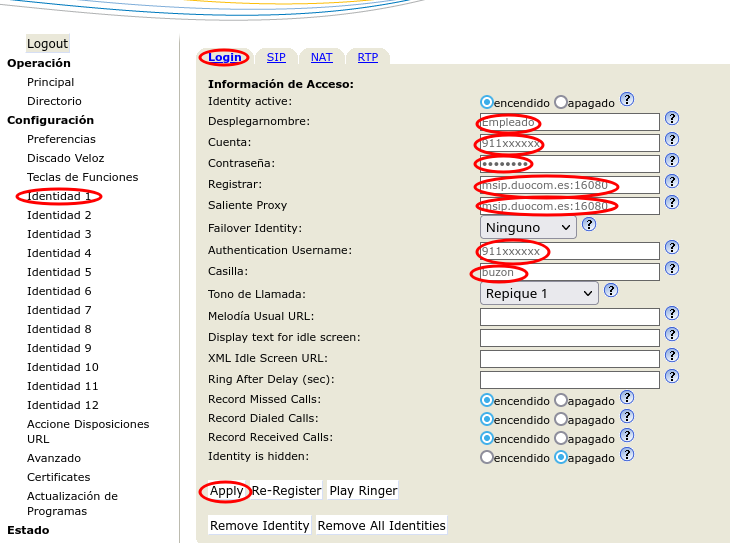
Task: Set Identity active to apagado
Action: (x=561, y=102)
